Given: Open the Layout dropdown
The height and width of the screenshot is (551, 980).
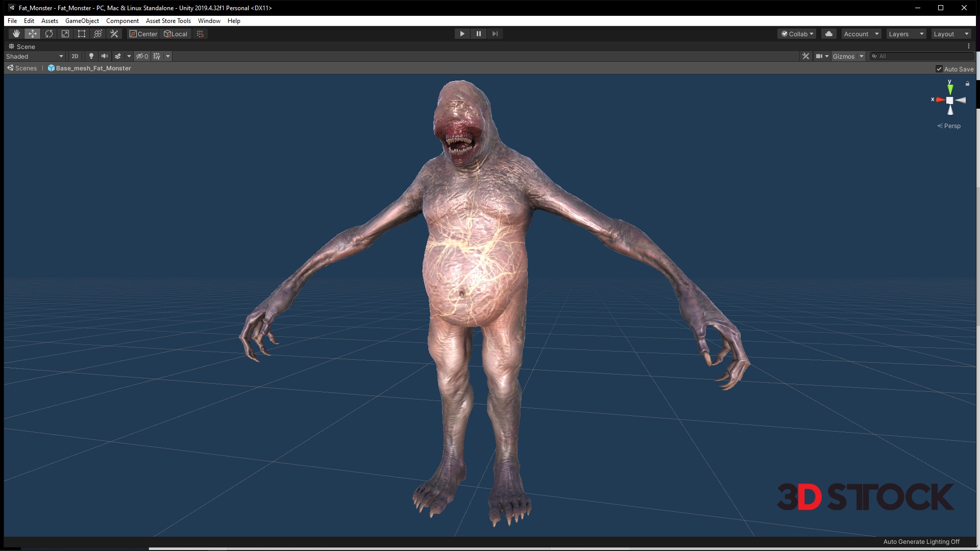Looking at the screenshot, I should click(x=951, y=34).
